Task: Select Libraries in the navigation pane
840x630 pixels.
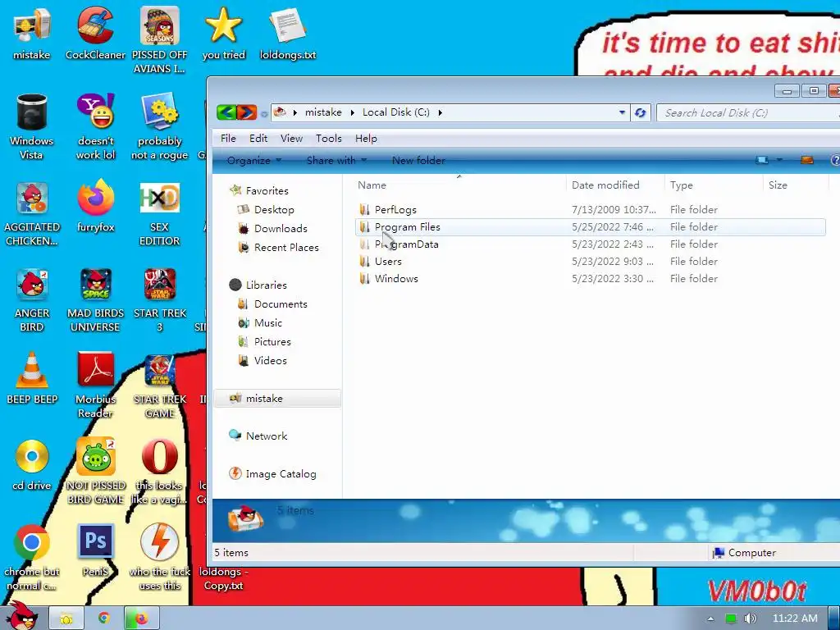Action: click(258, 285)
